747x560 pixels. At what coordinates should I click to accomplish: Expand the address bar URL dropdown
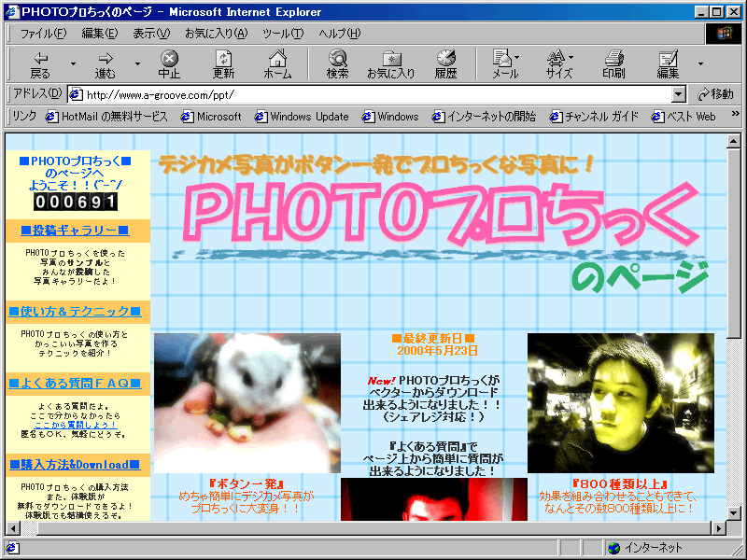tap(679, 95)
